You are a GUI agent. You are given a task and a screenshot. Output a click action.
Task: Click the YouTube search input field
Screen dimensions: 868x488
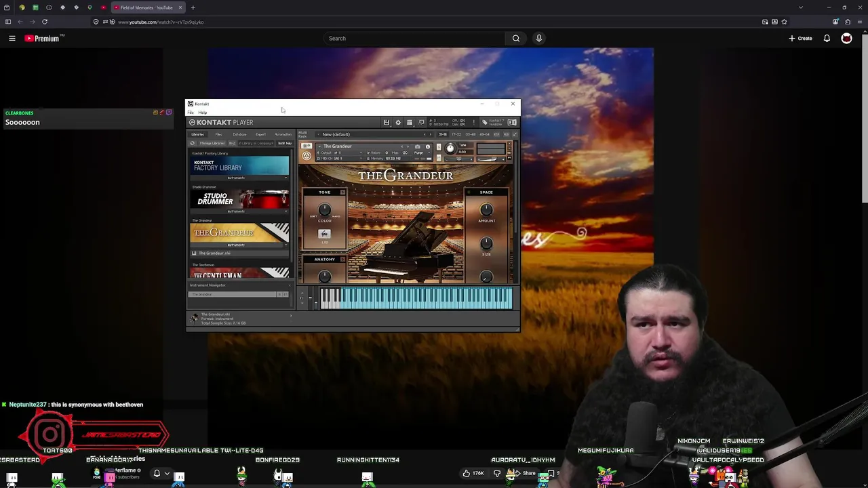[414, 39]
